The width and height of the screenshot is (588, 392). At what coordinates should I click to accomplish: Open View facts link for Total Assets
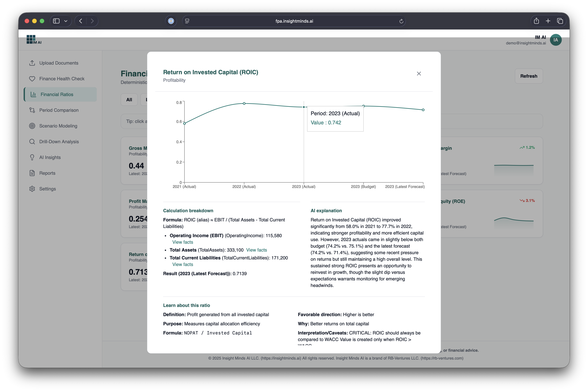pyautogui.click(x=256, y=250)
